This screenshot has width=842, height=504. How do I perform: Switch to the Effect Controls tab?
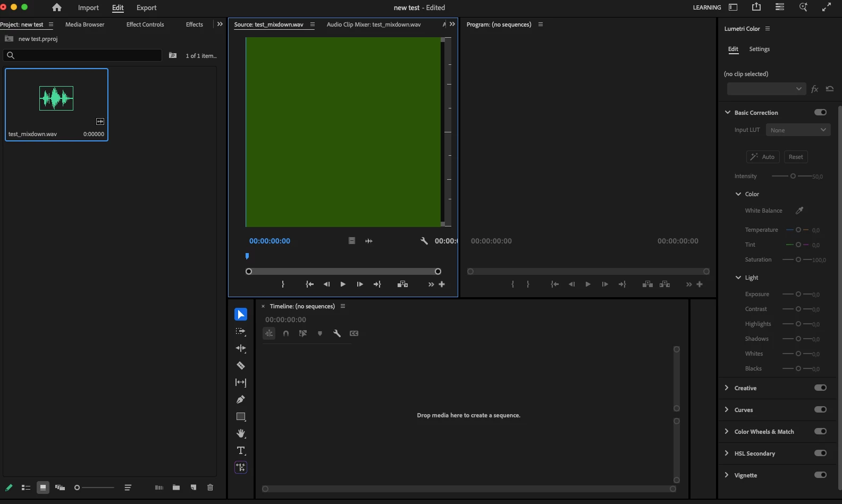coord(145,24)
